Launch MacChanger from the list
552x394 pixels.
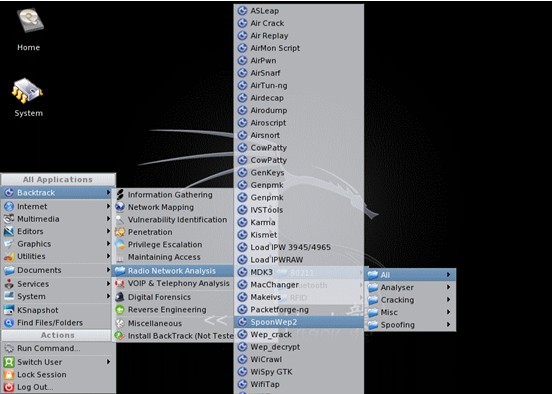[x=299, y=284]
